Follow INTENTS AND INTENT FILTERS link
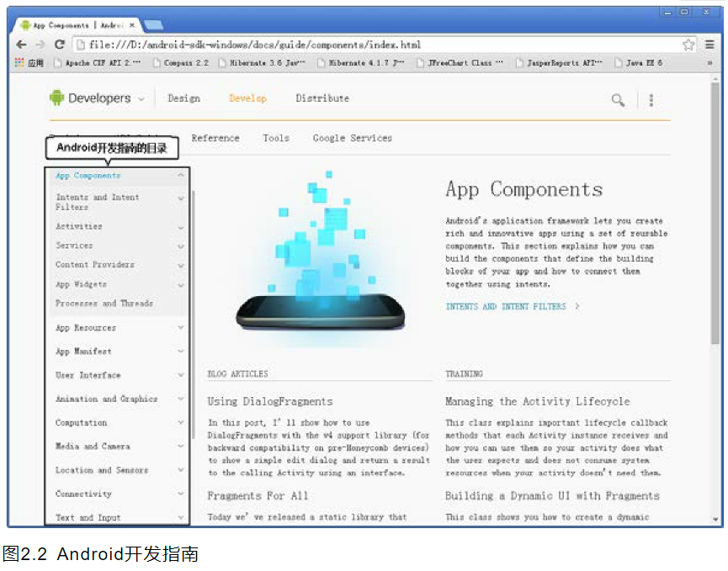 pyautogui.click(x=513, y=307)
